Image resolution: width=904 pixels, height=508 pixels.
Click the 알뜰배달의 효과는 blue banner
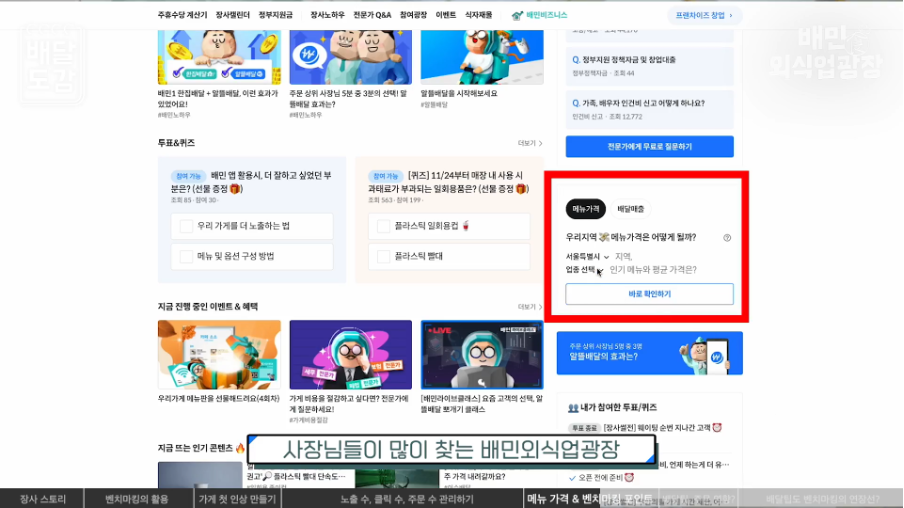coord(650,353)
